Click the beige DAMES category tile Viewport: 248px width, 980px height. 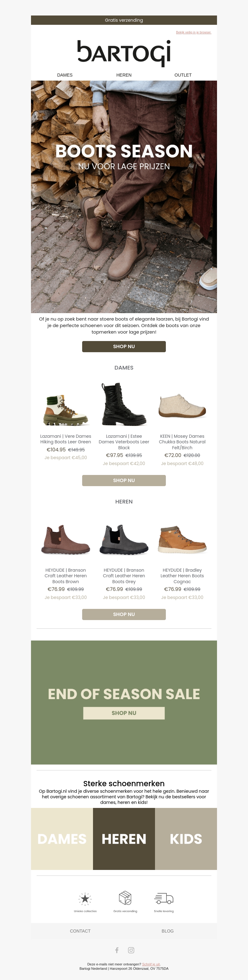pyautogui.click(x=62, y=839)
